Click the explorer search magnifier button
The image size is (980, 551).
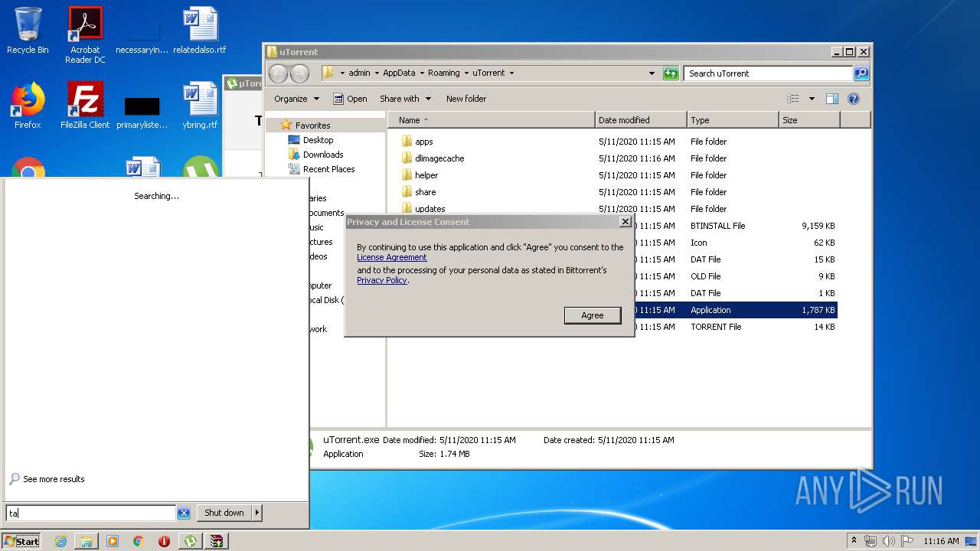(x=861, y=73)
